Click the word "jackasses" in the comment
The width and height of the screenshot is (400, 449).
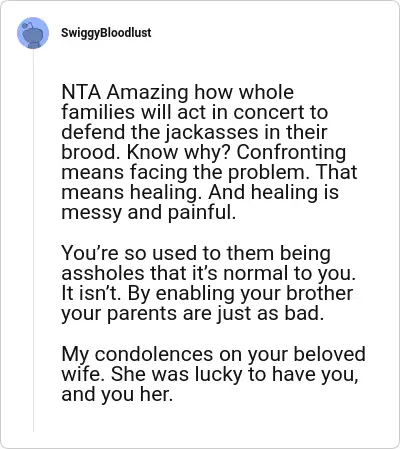click(212, 132)
